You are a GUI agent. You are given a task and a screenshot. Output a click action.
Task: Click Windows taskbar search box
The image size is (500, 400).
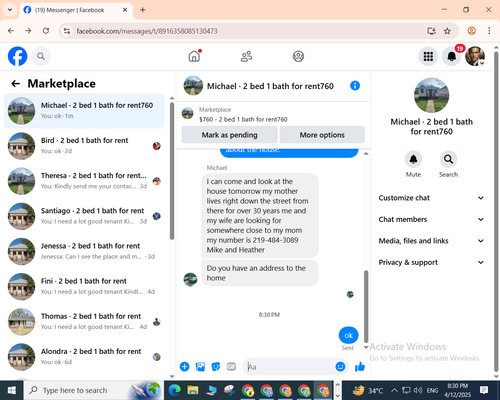click(x=93, y=390)
